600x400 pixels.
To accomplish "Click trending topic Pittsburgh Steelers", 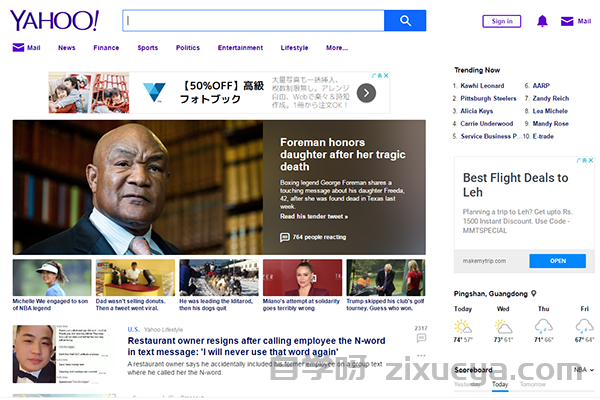I will pos(488,98).
